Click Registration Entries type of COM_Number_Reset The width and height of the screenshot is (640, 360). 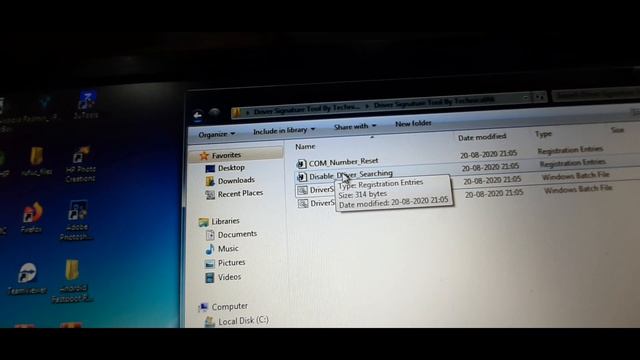[570, 150]
